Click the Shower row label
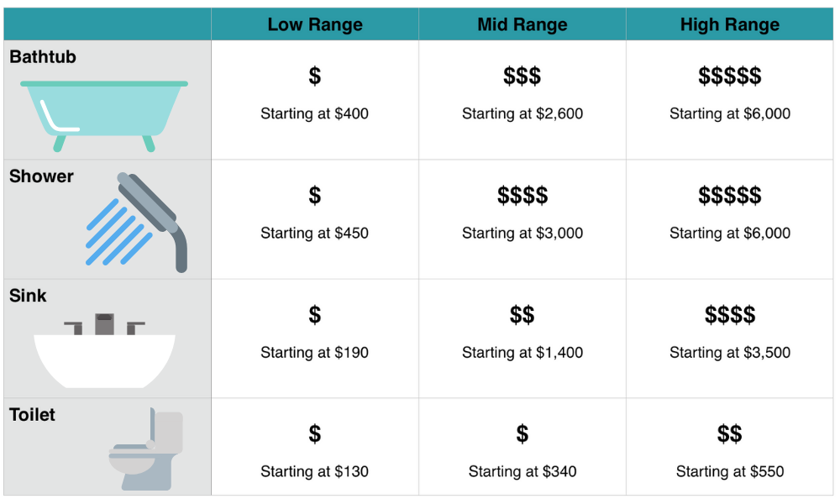This screenshot has width=840, height=504. 41,176
